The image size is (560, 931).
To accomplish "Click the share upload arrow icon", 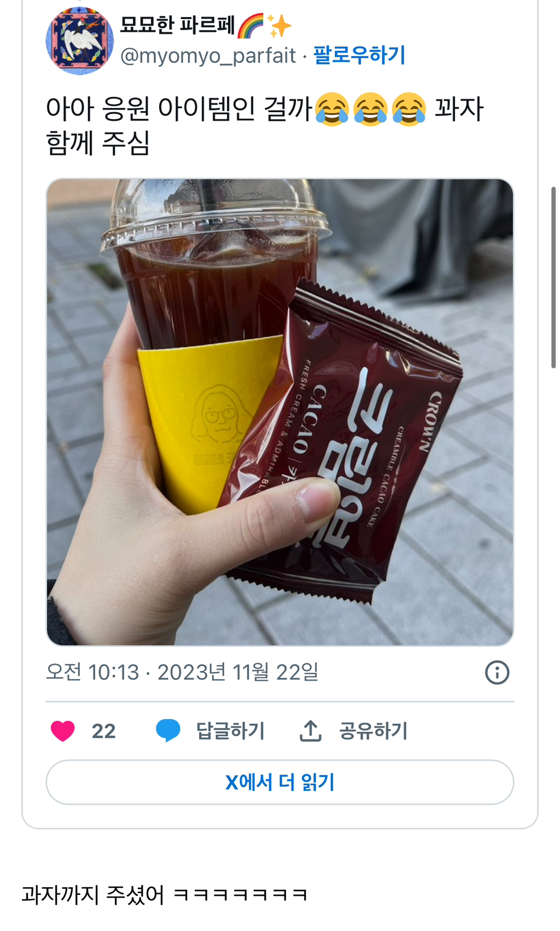I will point(310,731).
